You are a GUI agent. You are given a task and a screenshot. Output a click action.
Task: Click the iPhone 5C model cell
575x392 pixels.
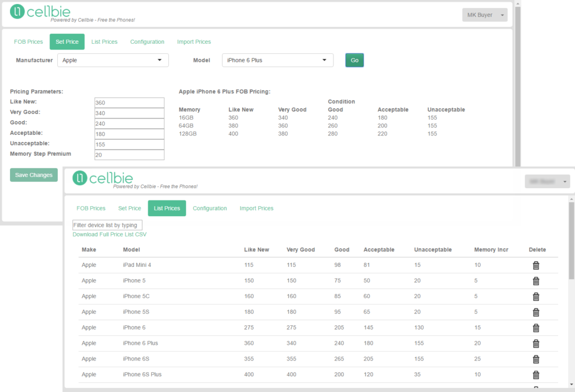click(136, 297)
